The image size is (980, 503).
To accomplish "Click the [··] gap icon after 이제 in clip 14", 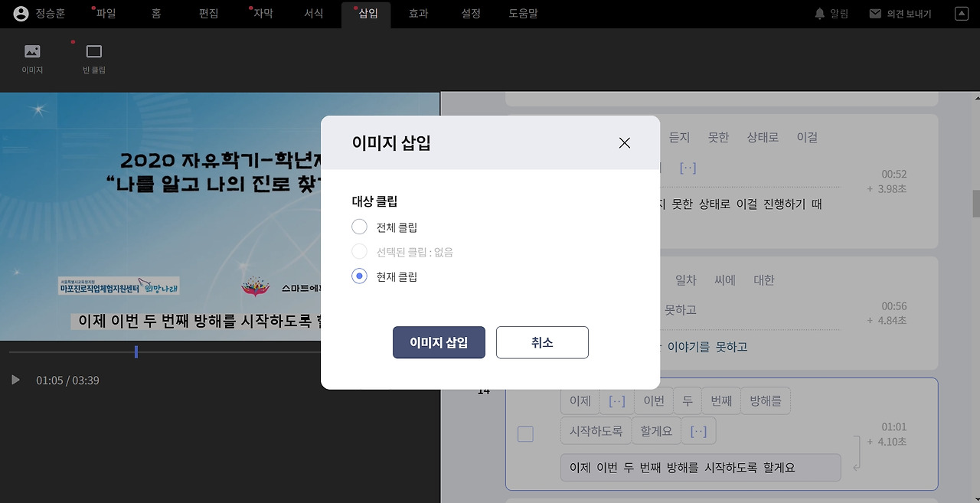I will (x=616, y=400).
